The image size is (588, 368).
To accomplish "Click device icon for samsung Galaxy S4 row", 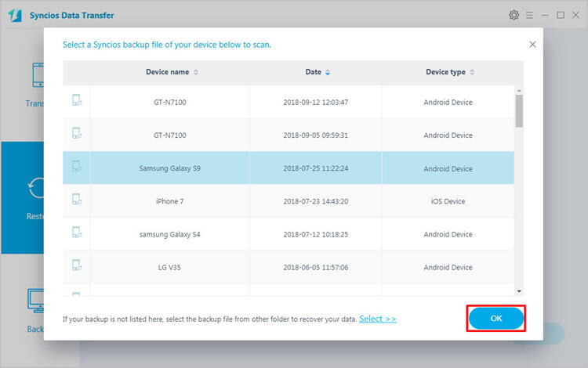I will point(77,234).
